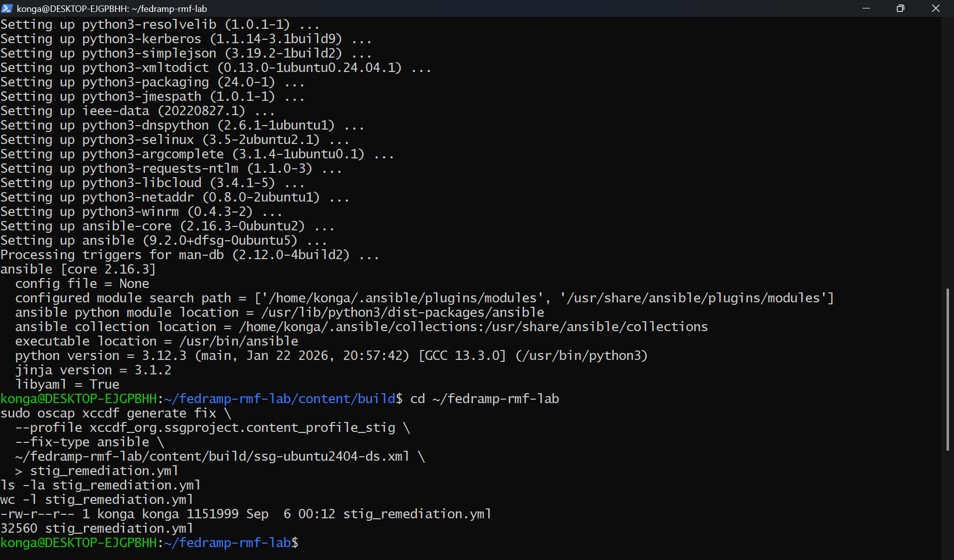Click the prompt path '~/fedramp-rmf-lab/content/build'
Image resolution: width=954 pixels, height=560 pixels.
coord(279,399)
